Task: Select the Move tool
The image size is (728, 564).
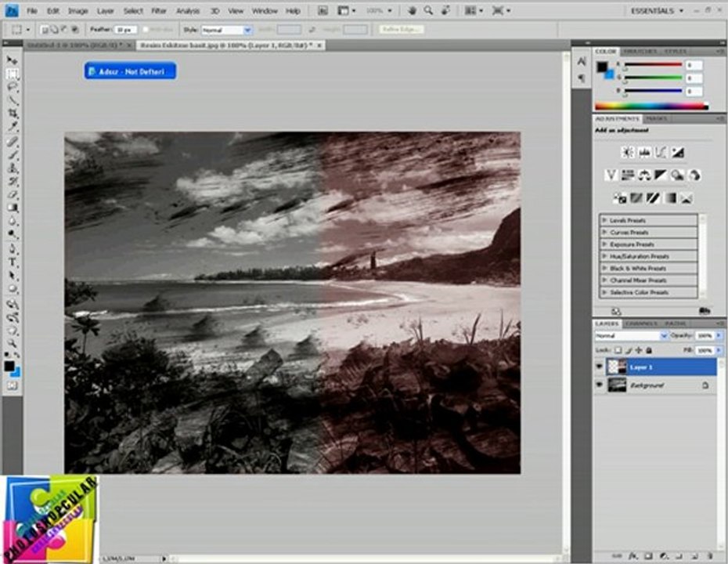Action: (x=13, y=60)
